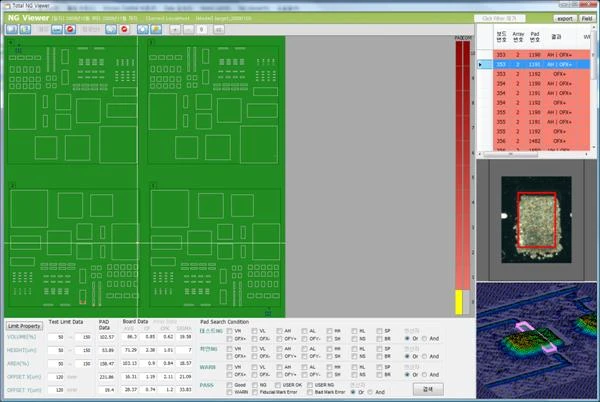Viewport: 600px width, 402px height.
Task: Open Limit Property button
Action: [x=24, y=326]
